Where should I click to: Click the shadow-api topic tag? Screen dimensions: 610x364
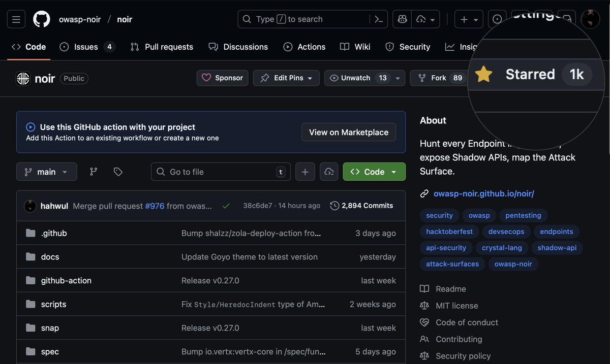pos(557,248)
